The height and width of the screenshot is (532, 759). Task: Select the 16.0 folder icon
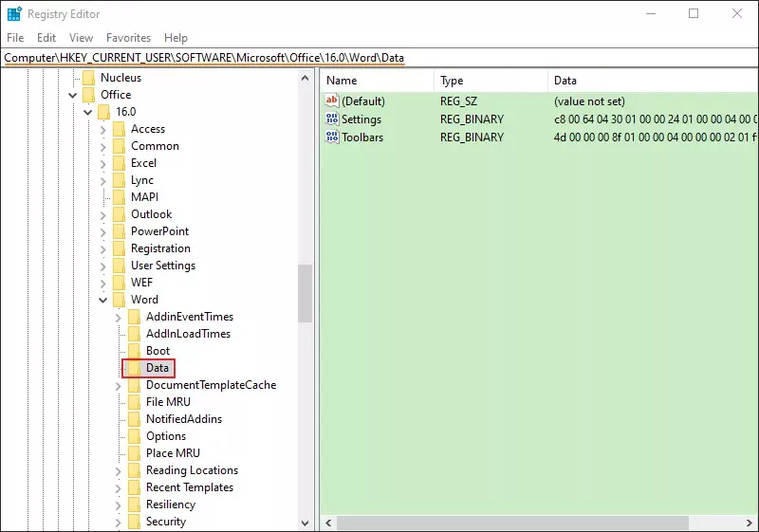coord(103,112)
